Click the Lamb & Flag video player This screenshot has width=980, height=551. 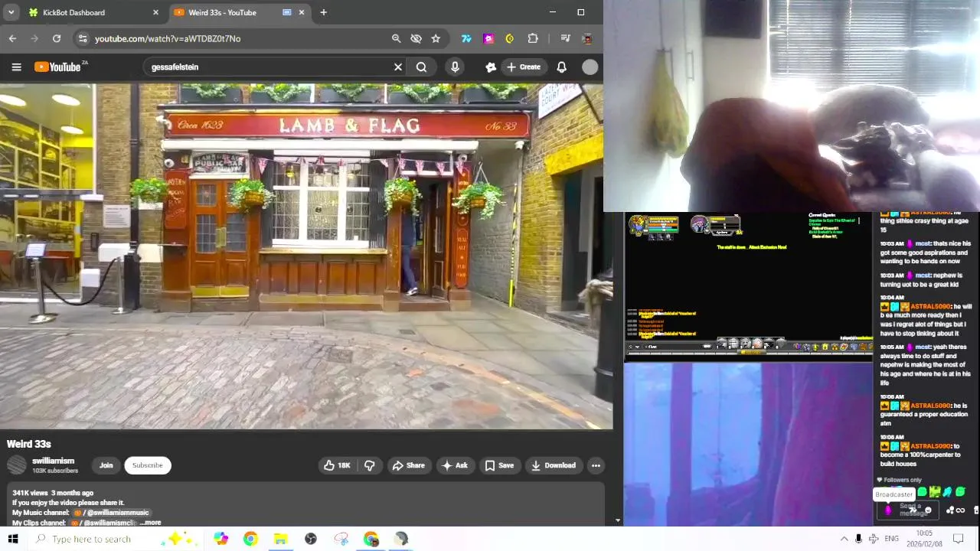coord(306,256)
